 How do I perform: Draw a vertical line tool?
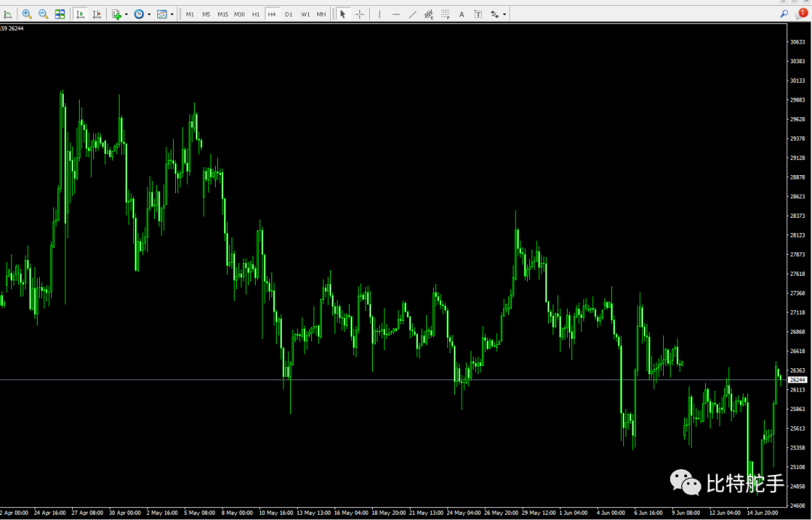380,14
